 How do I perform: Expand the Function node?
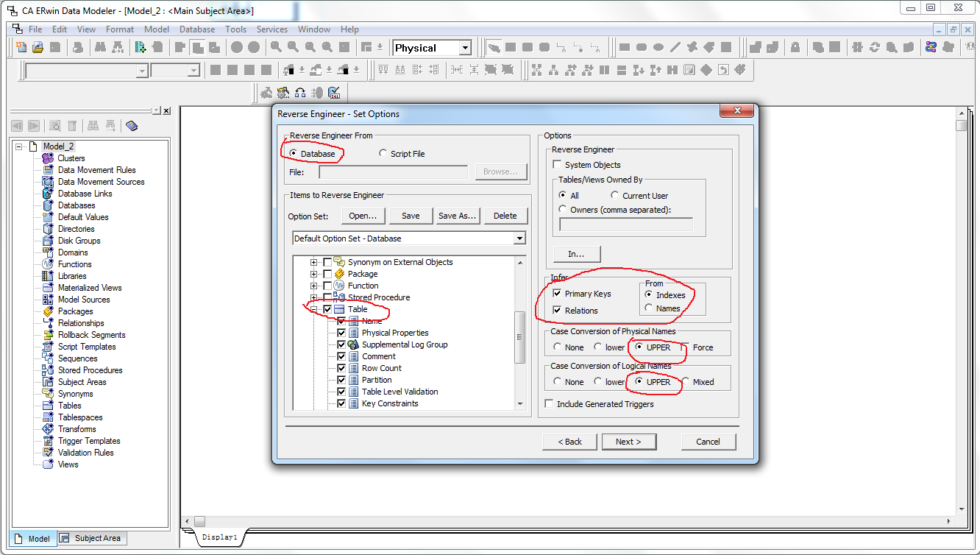click(x=314, y=286)
